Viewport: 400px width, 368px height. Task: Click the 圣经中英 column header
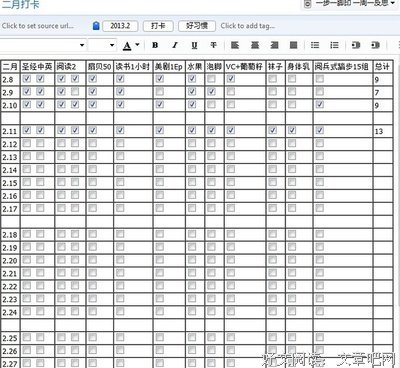pyautogui.click(x=37, y=67)
